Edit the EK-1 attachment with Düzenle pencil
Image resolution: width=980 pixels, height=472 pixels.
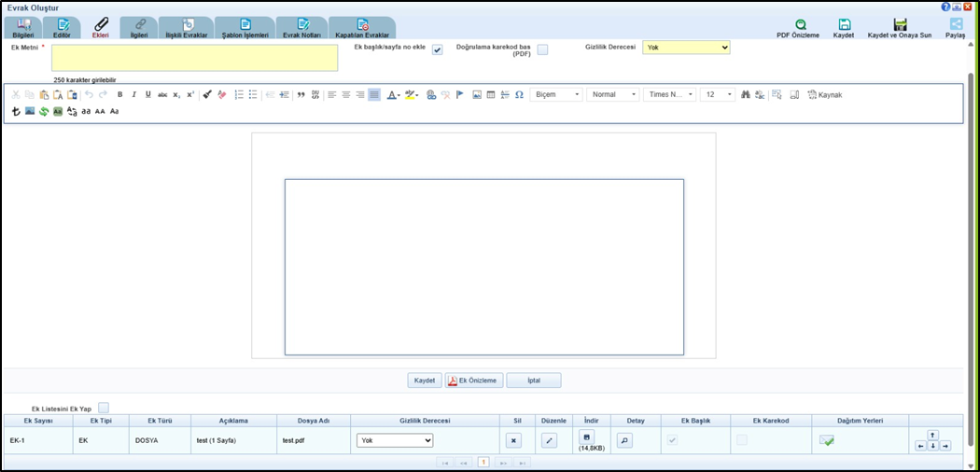(x=550, y=440)
